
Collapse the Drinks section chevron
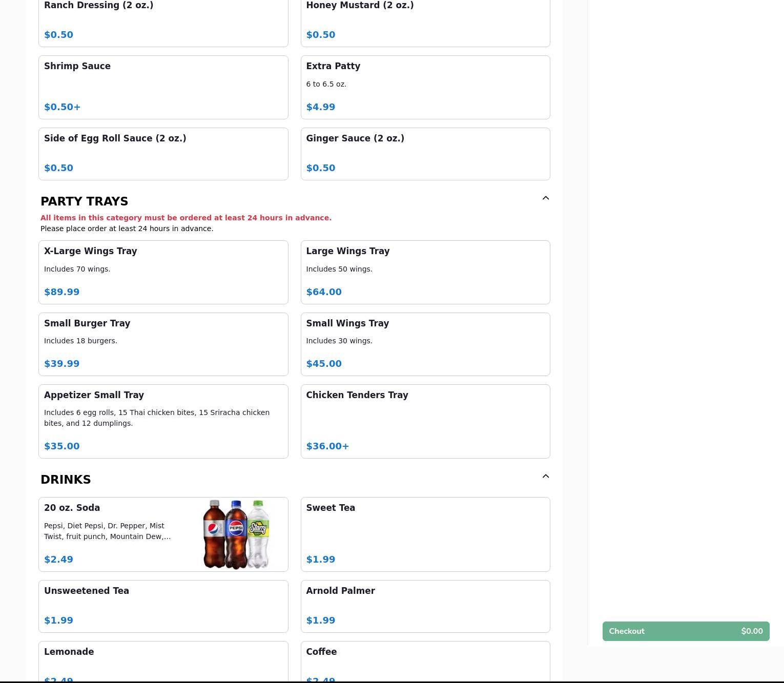pos(545,477)
